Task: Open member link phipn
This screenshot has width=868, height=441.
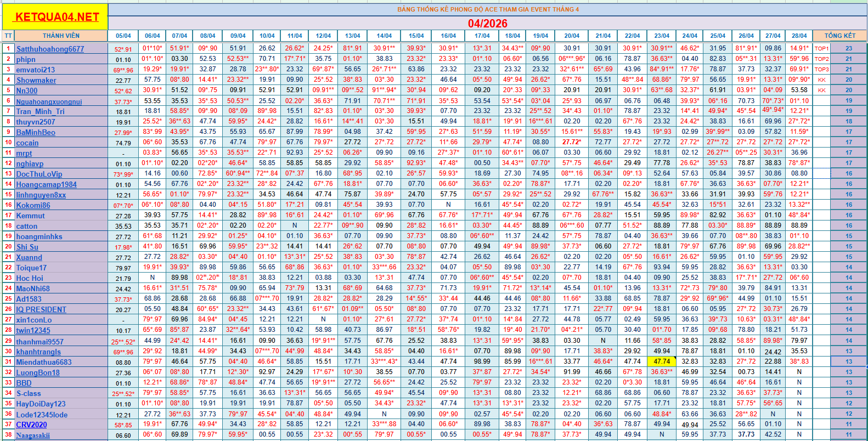Action: pyautogui.click(x=26, y=59)
